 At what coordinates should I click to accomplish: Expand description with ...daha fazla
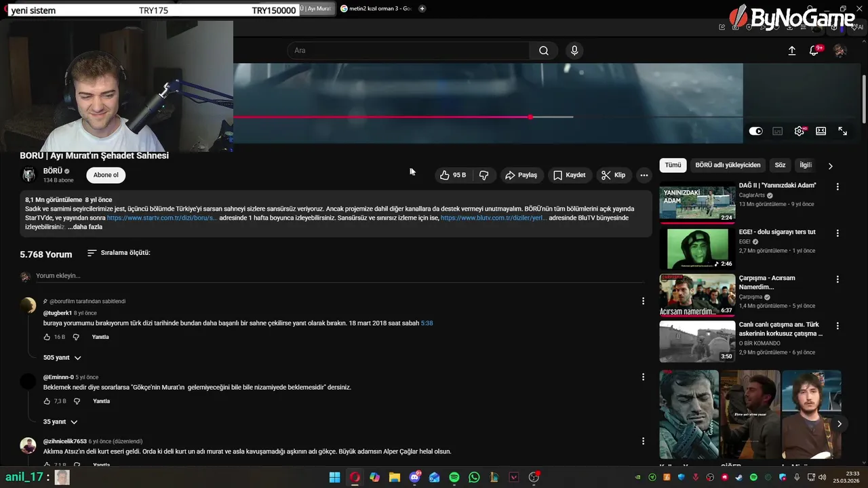85,227
